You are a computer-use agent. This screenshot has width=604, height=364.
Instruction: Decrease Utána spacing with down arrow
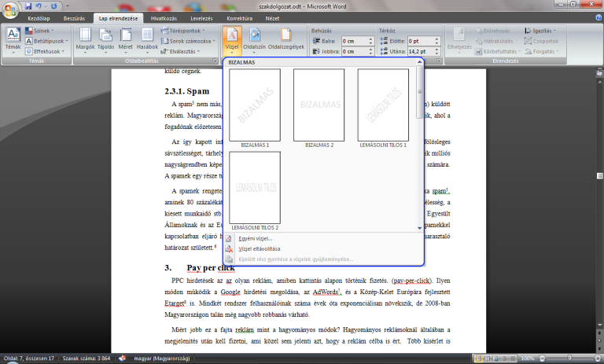click(x=437, y=53)
